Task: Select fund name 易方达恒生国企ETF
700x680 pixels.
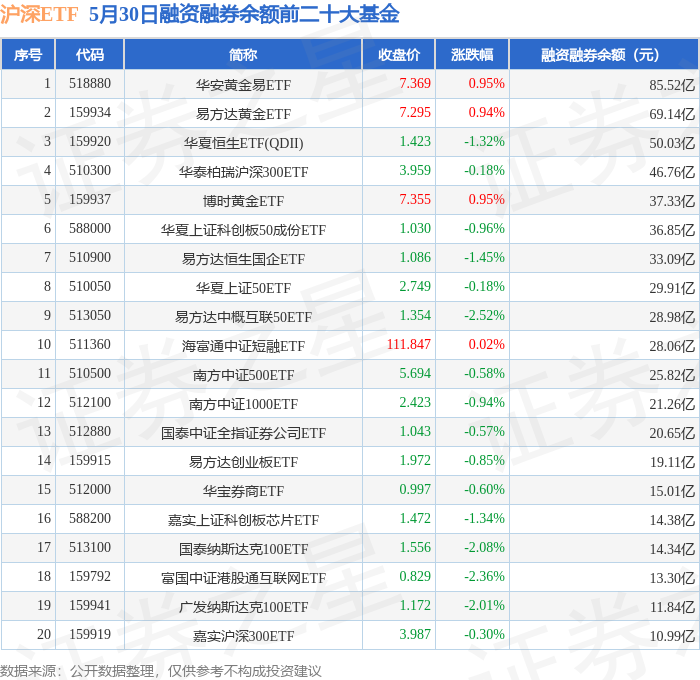Action: point(243,259)
